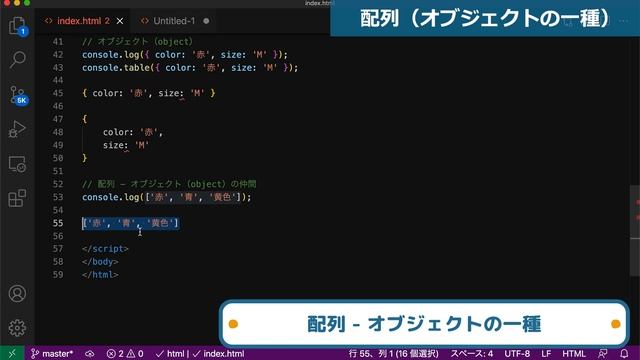640x360 pixels.
Task: Click the more actions ellipsis at top right
Action: pos(623,21)
